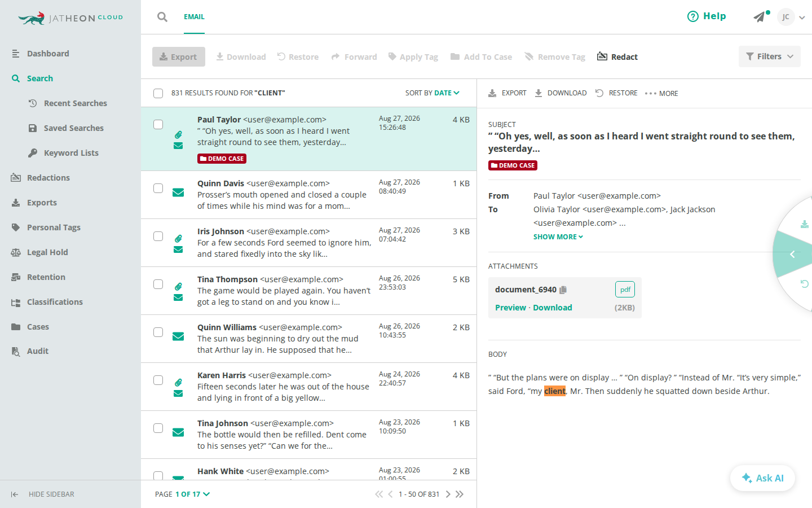Go to next results page
The image size is (812, 508).
[x=448, y=494]
